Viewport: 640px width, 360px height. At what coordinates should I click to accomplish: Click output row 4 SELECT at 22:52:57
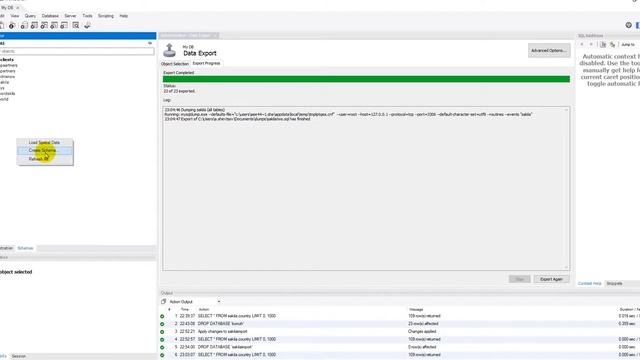(400, 339)
